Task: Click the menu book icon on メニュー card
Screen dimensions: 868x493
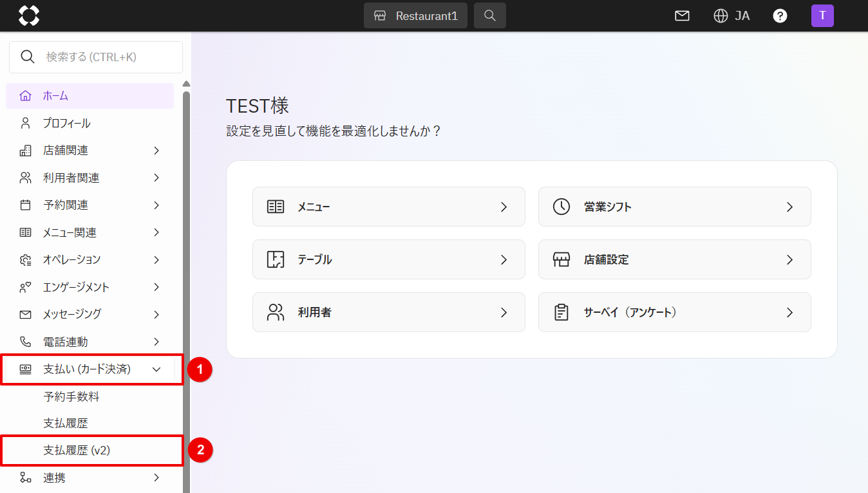Action: point(276,207)
